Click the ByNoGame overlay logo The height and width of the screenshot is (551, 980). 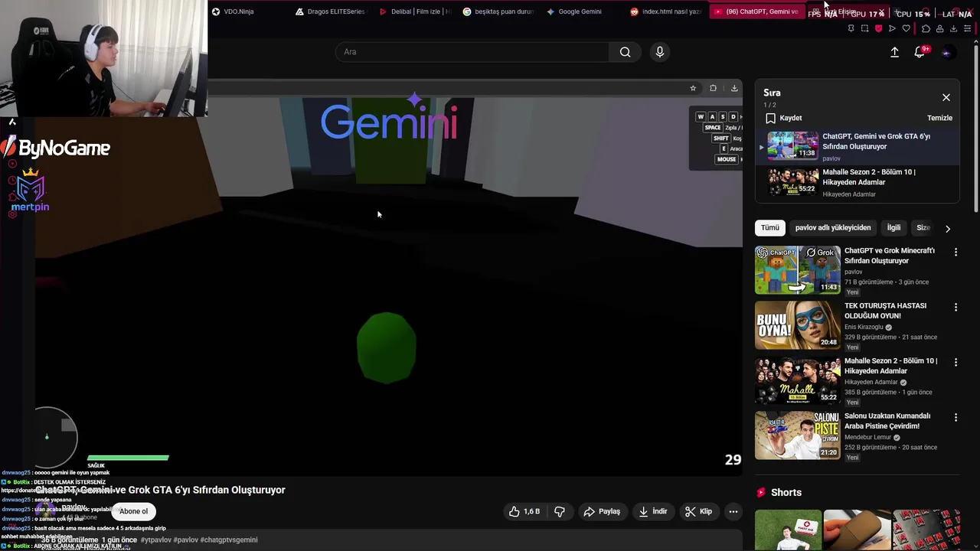coord(56,148)
